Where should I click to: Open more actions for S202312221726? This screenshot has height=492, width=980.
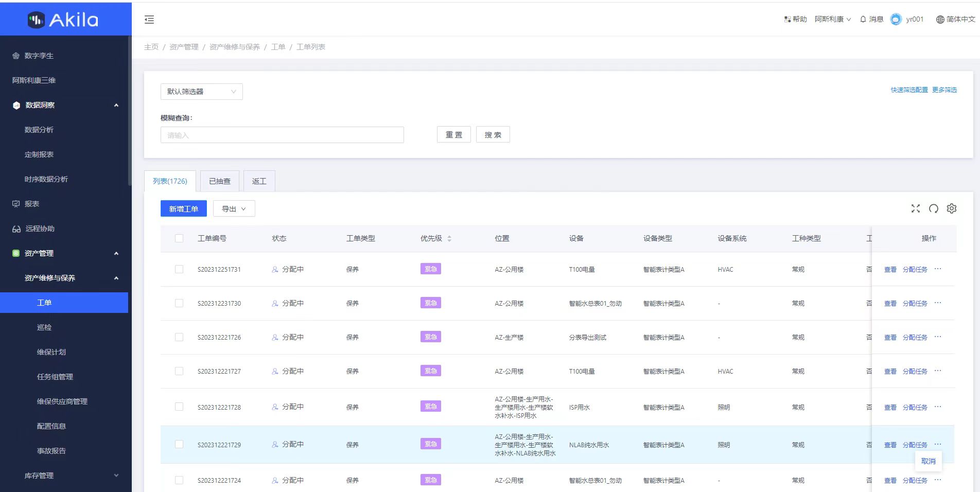click(x=938, y=337)
